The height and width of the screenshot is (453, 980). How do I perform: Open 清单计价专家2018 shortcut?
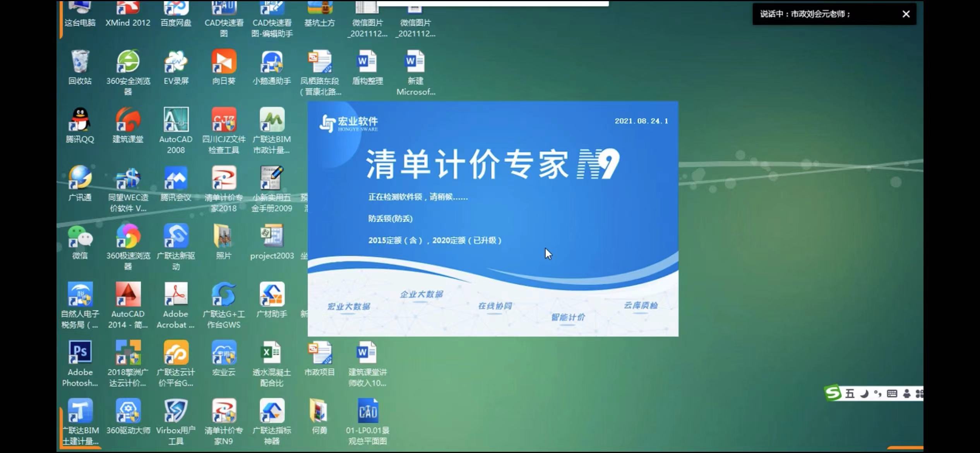(224, 189)
